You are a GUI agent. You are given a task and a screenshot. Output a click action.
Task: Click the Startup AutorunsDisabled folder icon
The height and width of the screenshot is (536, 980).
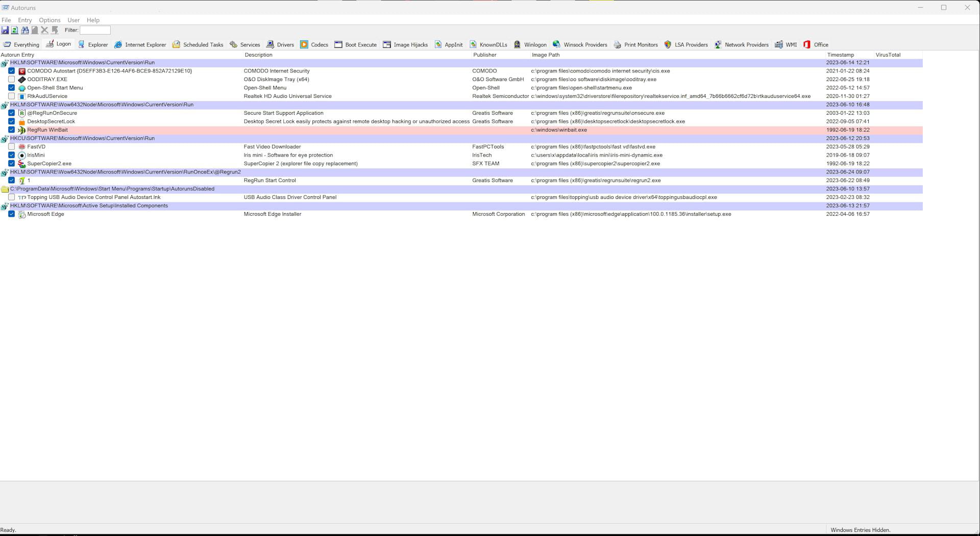click(5, 189)
